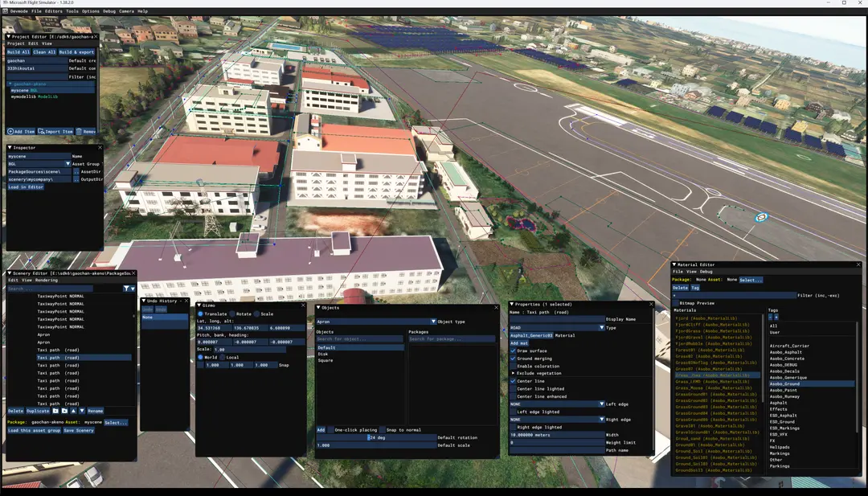Toggle the Bitmap Preview checkbox
This screenshot has width=868, height=496.
click(675, 303)
